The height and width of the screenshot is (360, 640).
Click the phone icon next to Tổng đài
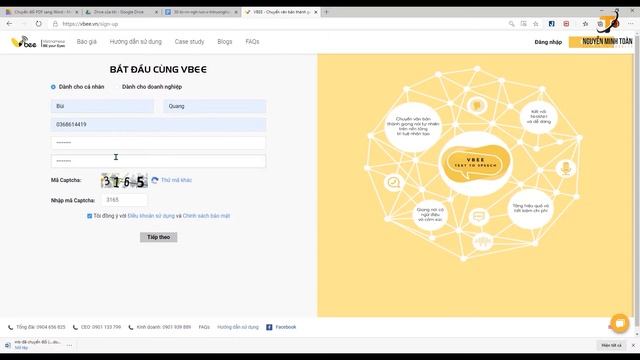11,327
